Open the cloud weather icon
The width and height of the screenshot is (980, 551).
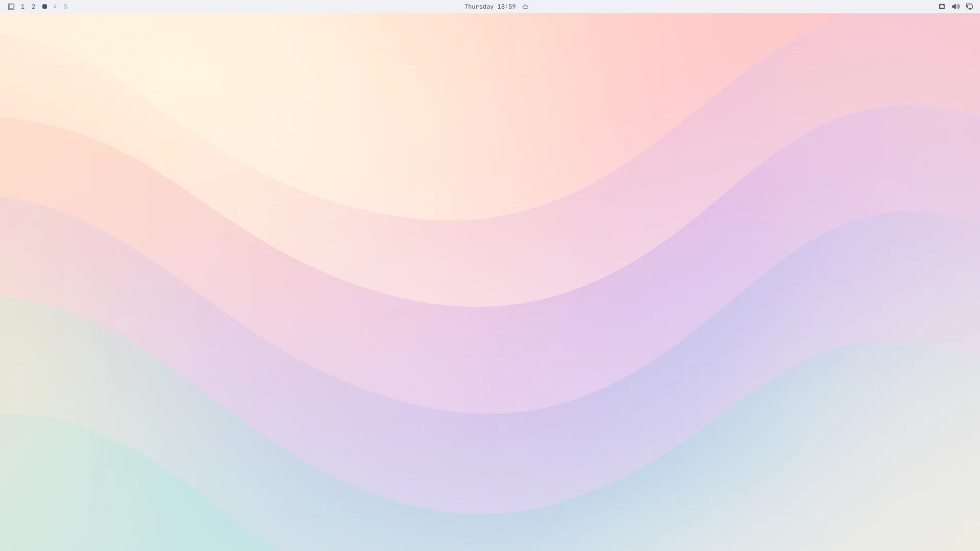pos(525,7)
